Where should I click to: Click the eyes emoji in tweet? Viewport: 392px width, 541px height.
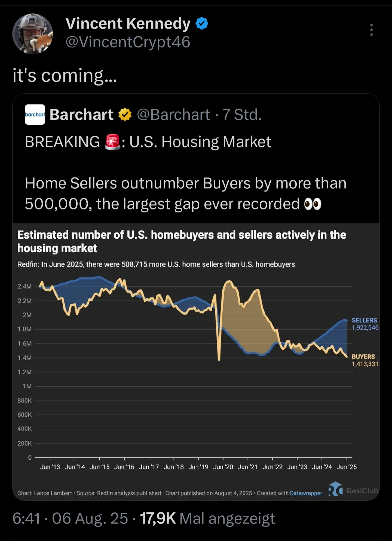(x=313, y=204)
